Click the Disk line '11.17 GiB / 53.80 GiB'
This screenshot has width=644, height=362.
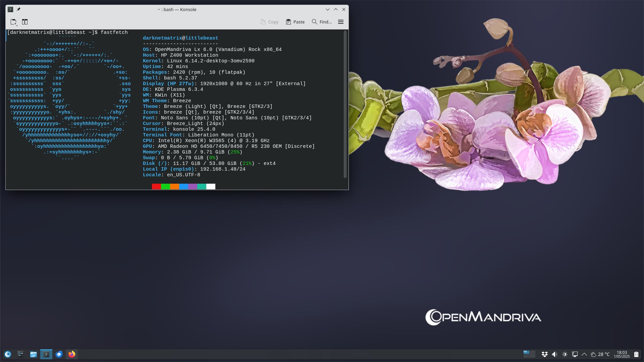209,164
